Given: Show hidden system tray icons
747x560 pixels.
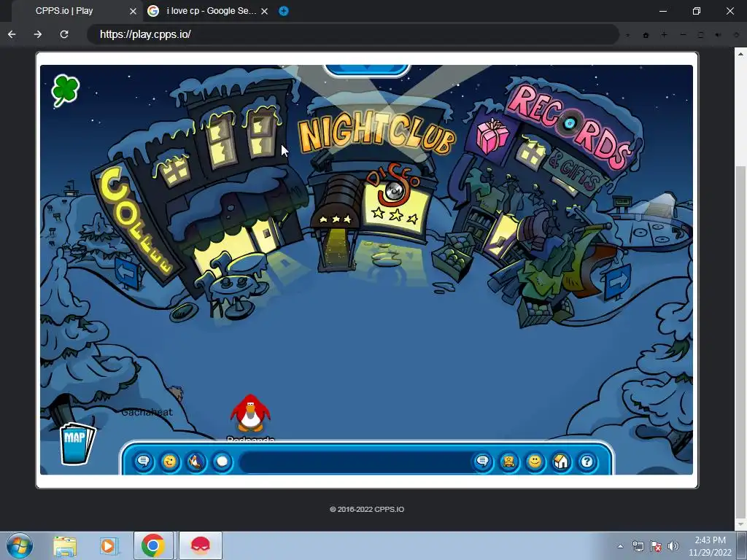Looking at the screenshot, I should click(620, 546).
